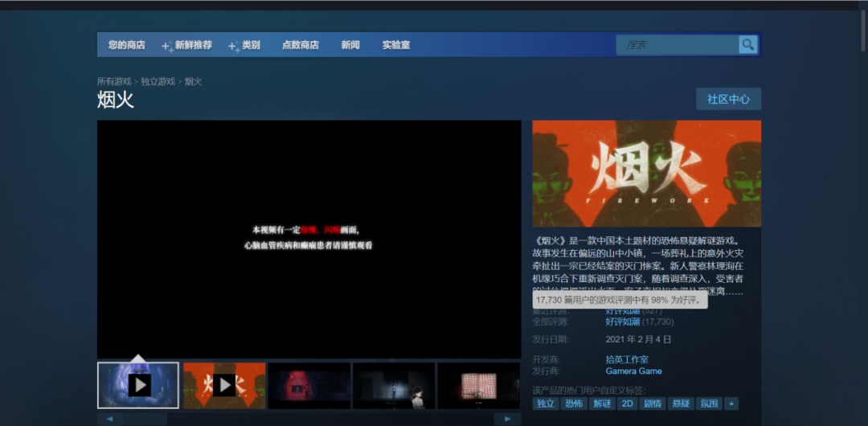Click release date 2021 年 2 月 4 日
The height and width of the screenshot is (426, 868).
(638, 339)
